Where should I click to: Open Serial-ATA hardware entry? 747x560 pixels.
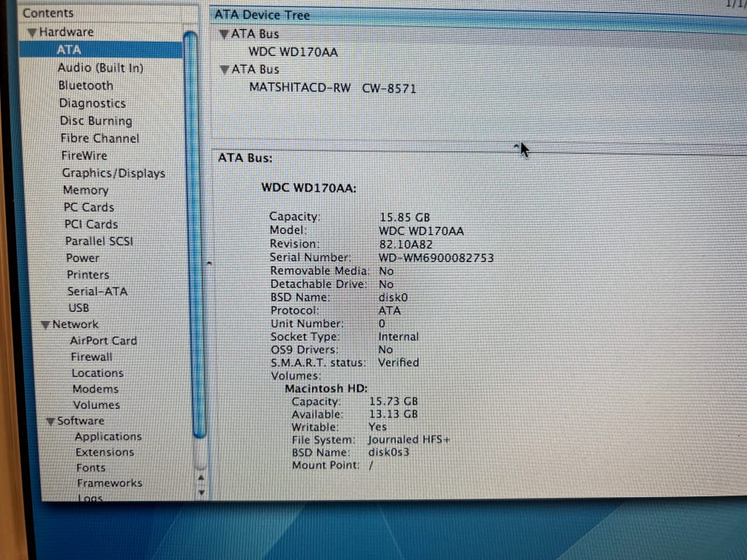point(97,292)
